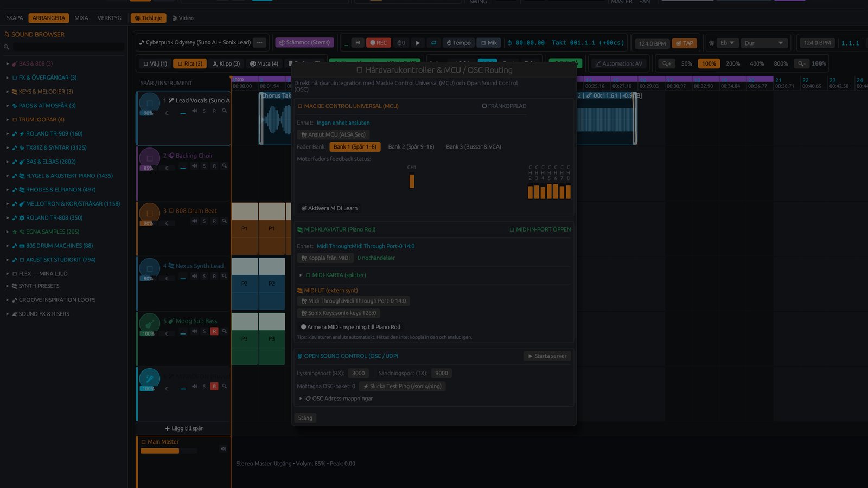
Task: Select the Klipp (3) scissors tool
Action: (226, 63)
